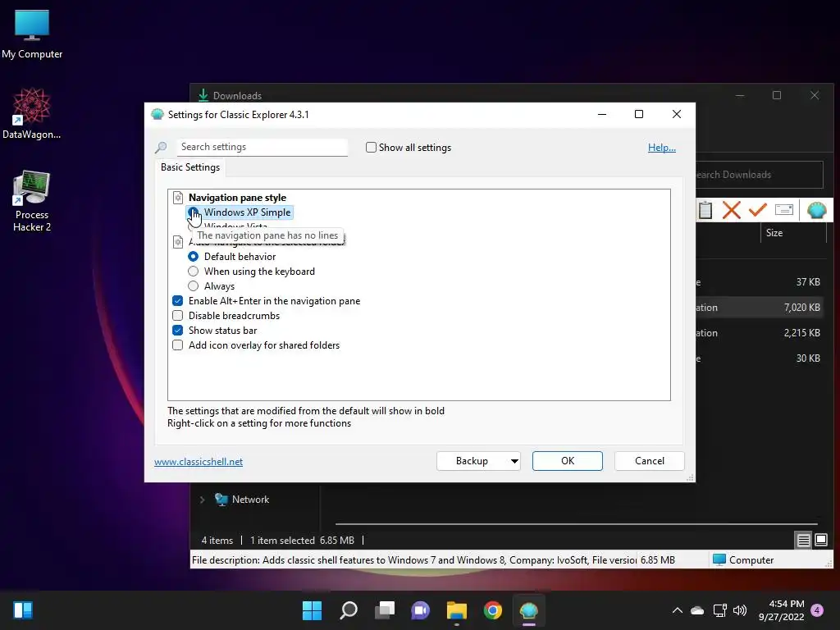The height and width of the screenshot is (630, 840).
Task: Open the Widgets panel on taskbar
Action: pyautogui.click(x=23, y=610)
